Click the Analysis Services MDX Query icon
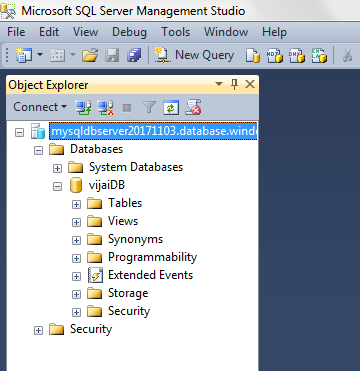The width and height of the screenshot is (360, 371). 275,55
